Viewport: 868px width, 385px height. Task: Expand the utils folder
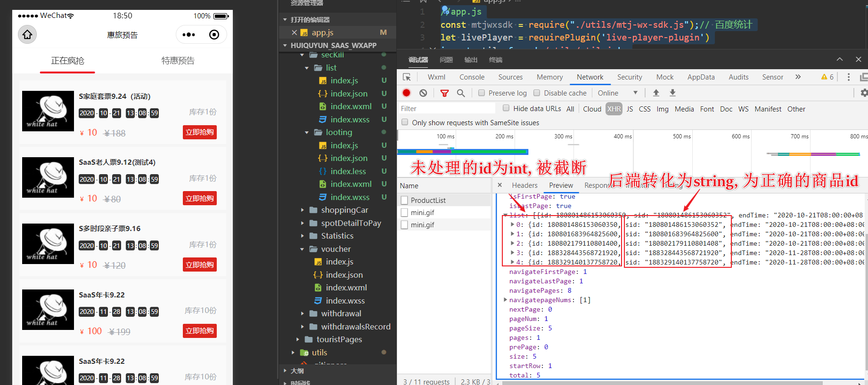pyautogui.click(x=293, y=353)
